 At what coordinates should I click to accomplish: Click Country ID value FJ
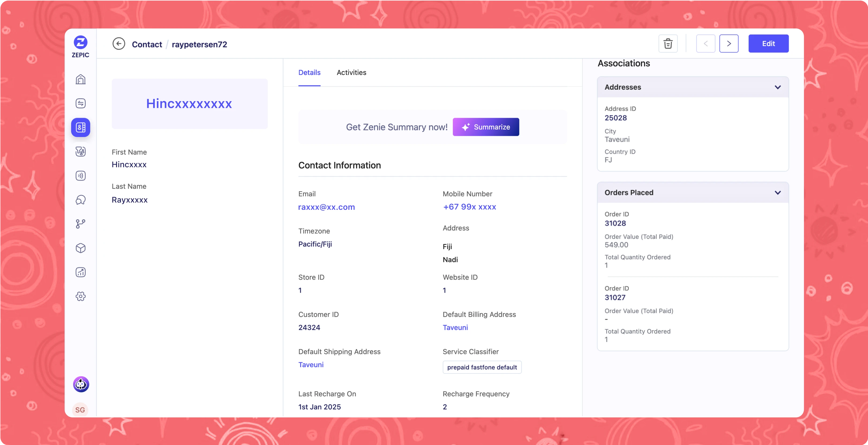[608, 160]
